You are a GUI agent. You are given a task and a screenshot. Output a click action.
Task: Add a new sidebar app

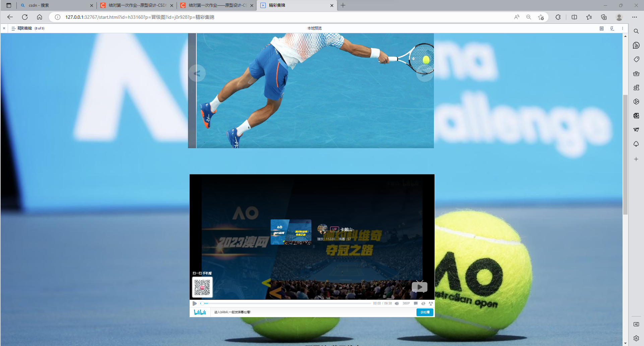(636, 159)
